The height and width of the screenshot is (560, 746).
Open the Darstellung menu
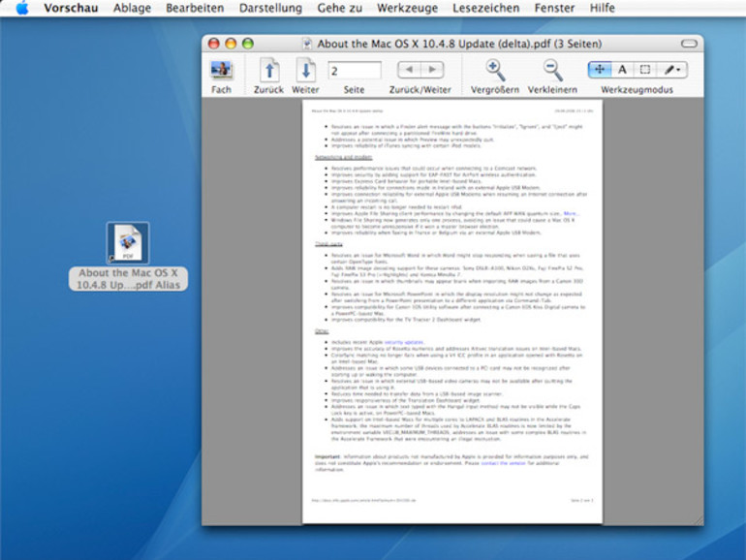point(270,8)
